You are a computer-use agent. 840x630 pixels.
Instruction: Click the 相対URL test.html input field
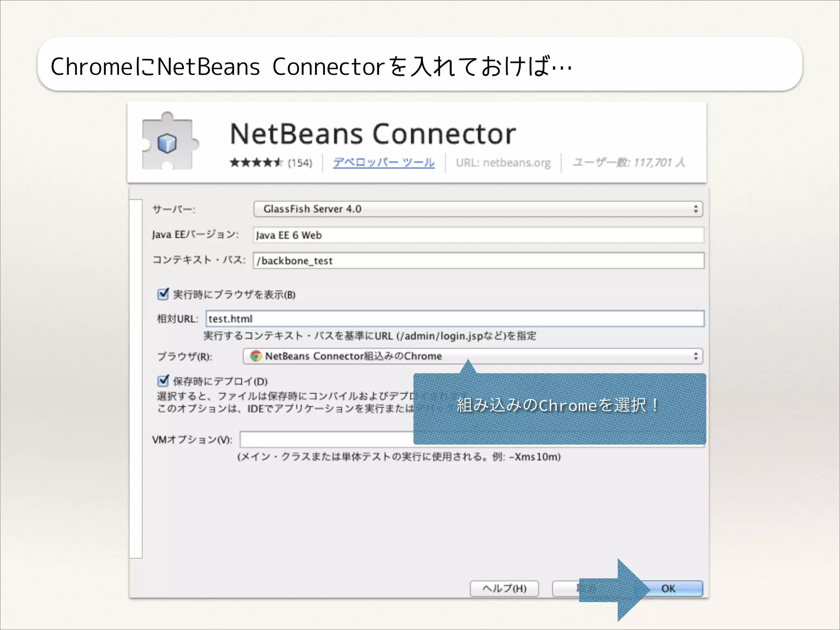(x=455, y=319)
